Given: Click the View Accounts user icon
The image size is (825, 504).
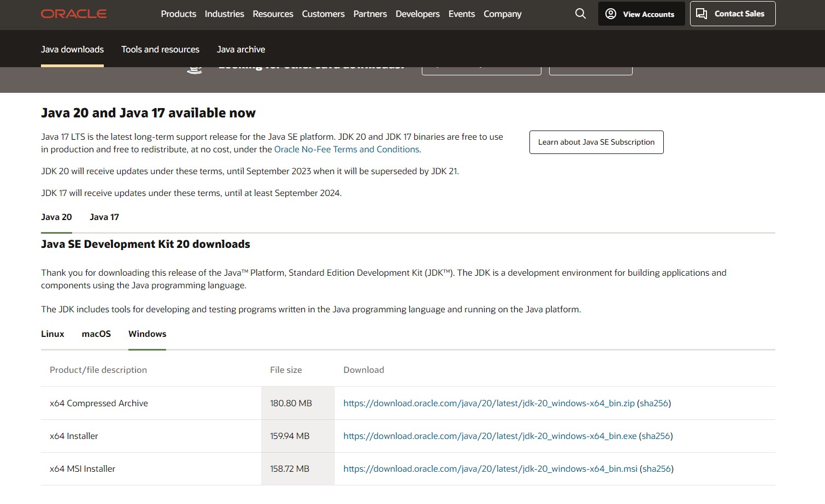Looking at the screenshot, I should (x=611, y=14).
